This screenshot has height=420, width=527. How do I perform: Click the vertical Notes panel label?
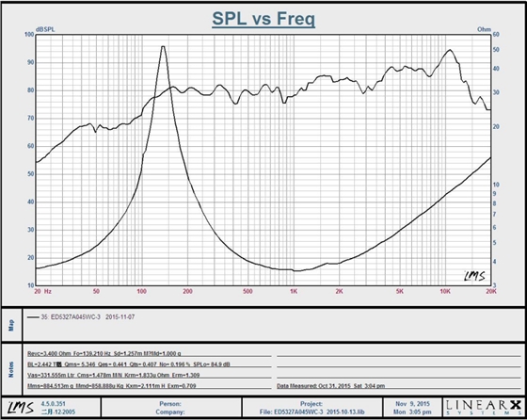pos(11,369)
